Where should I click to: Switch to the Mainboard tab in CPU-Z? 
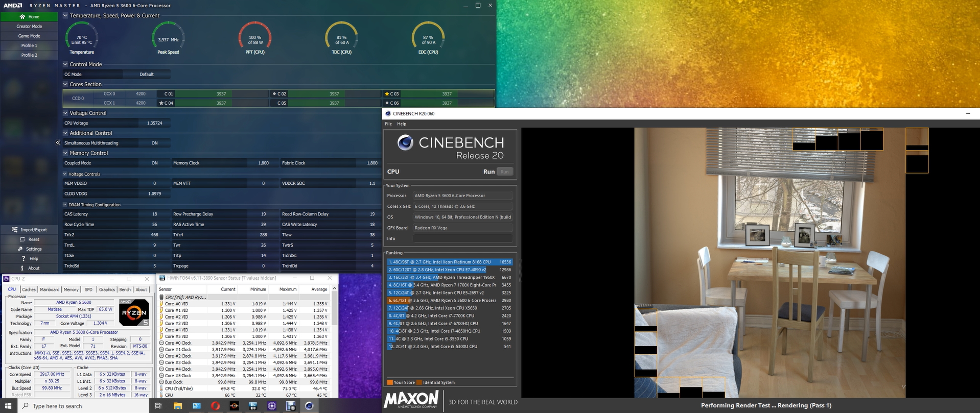pyautogui.click(x=50, y=289)
